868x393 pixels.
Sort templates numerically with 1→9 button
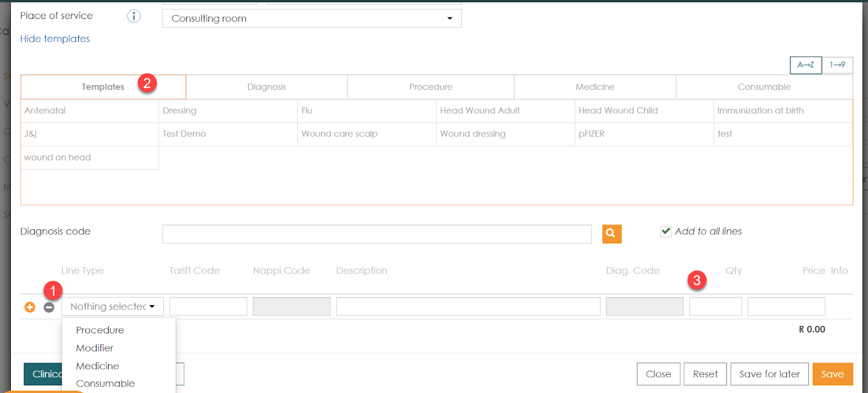coord(837,65)
